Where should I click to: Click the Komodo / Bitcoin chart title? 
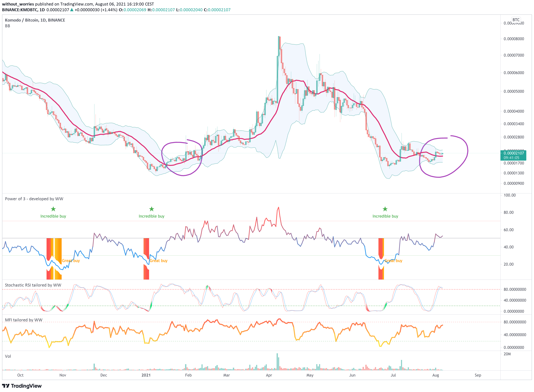(x=35, y=20)
